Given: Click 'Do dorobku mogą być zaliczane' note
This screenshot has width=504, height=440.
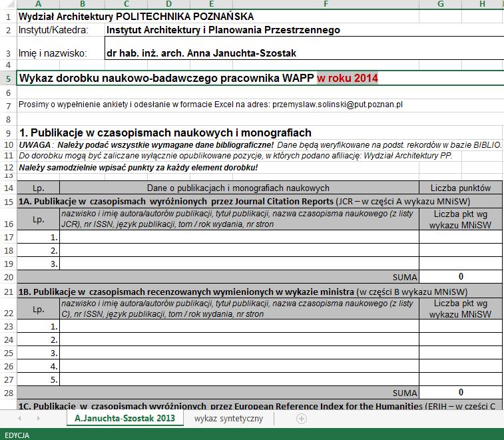Looking at the screenshot, I should (236, 156).
